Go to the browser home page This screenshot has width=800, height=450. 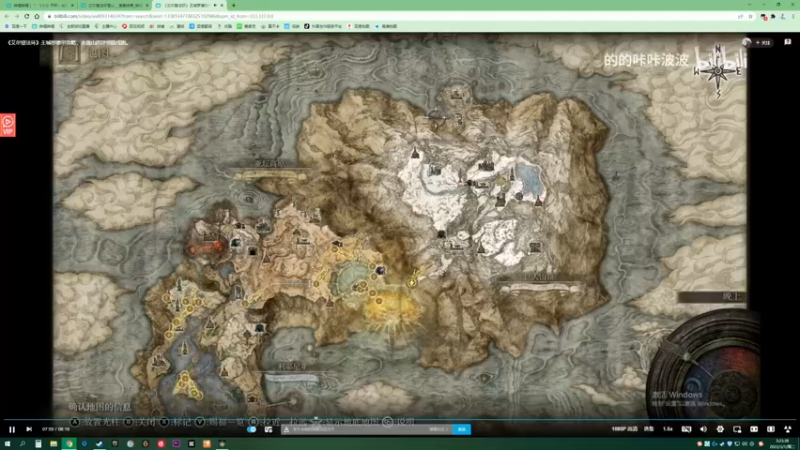tap(37, 16)
